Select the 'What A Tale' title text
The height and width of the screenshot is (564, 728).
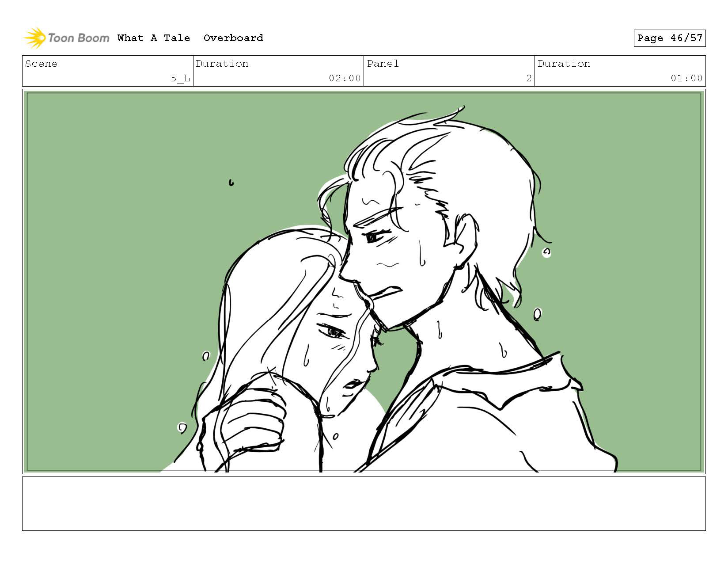coord(154,38)
